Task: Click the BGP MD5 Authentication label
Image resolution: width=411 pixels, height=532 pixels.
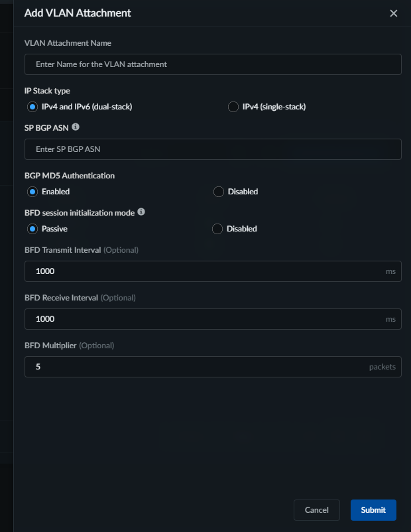Action: coord(70,176)
